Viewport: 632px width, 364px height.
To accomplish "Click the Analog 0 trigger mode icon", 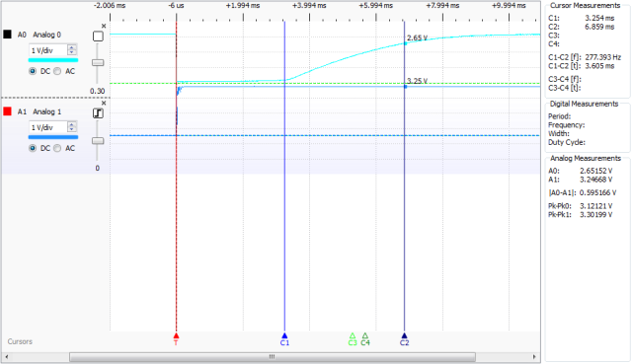I will click(98, 36).
